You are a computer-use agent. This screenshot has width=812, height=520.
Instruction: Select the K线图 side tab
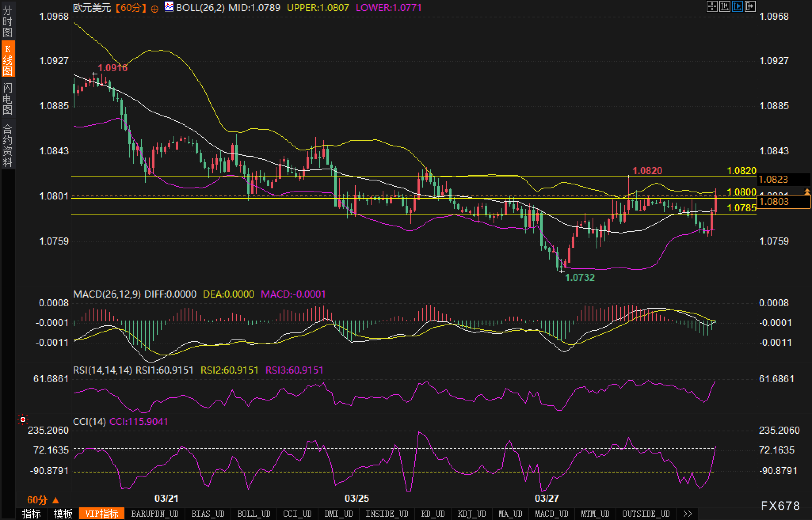click(8, 59)
